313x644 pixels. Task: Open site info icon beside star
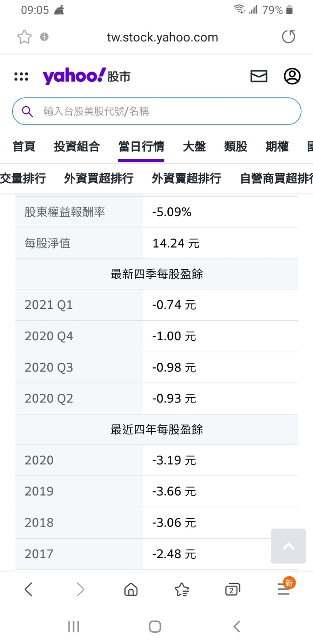pos(44,37)
